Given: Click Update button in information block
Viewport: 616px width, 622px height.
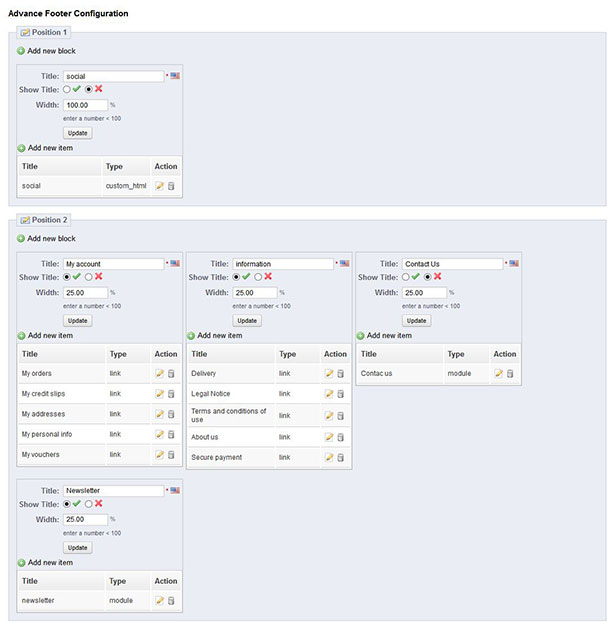Looking at the screenshot, I should tap(247, 321).
